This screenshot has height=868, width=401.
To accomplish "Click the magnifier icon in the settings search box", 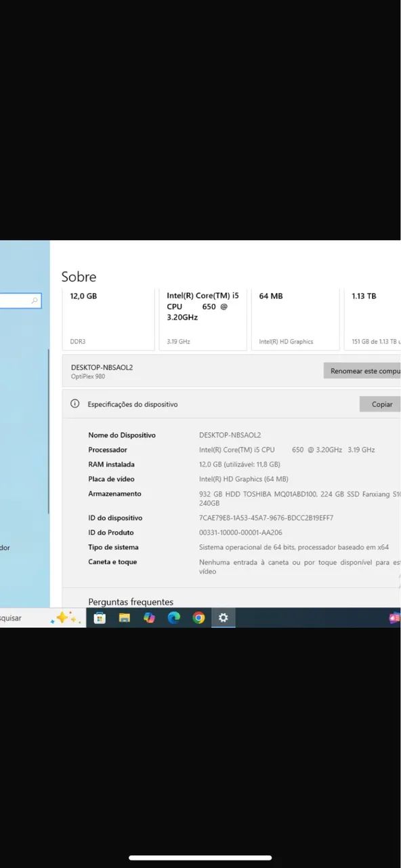I will tap(35, 300).
